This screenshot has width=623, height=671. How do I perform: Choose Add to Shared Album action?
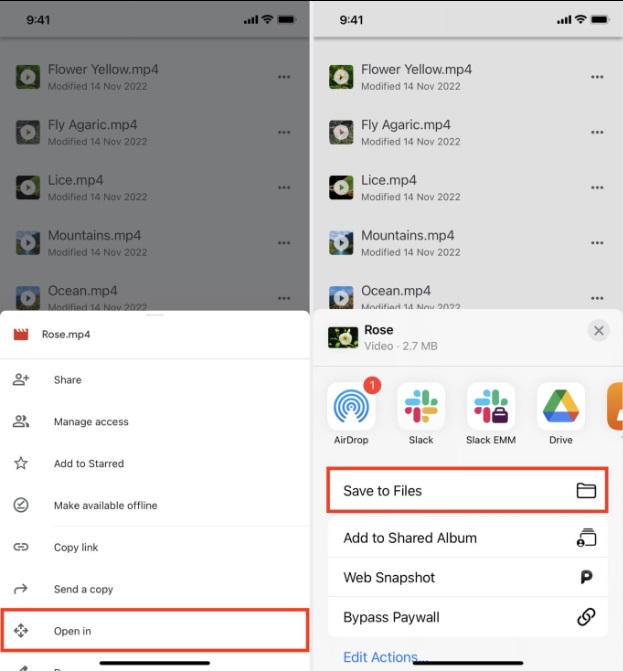coord(467,538)
